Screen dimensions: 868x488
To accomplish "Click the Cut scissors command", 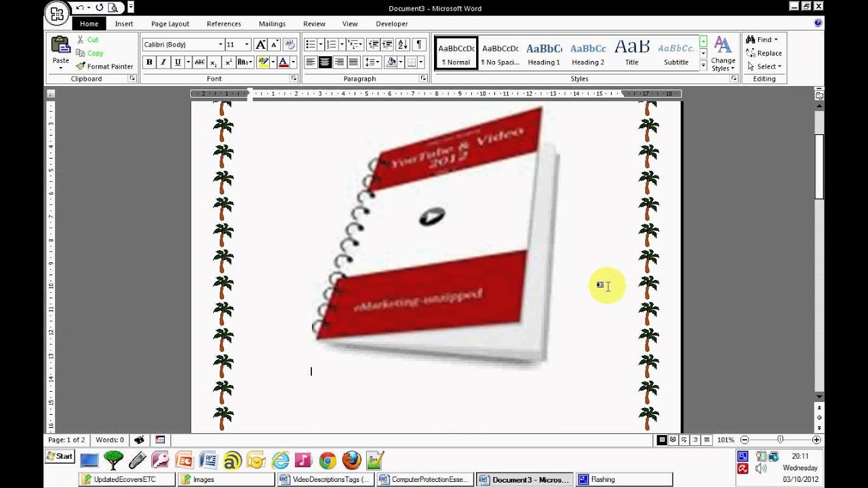I will pyautogui.click(x=87, y=40).
